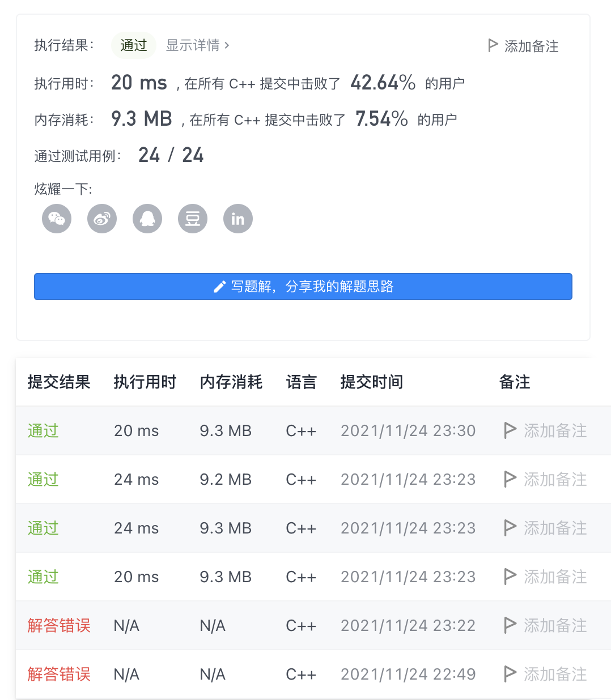Click the green 通过 result badge
This screenshot has height=700, width=611.
pyautogui.click(x=133, y=45)
